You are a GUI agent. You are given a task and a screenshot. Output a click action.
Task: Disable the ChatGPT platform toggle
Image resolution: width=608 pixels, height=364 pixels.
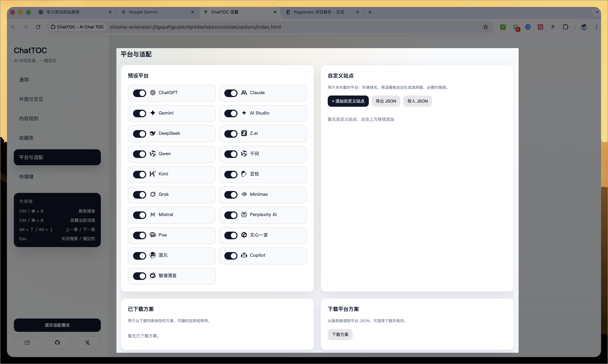(139, 93)
